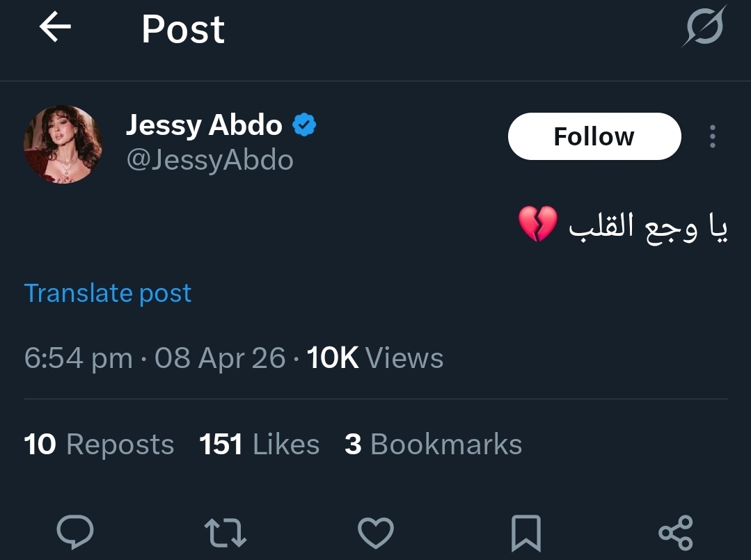Screen dimensions: 751x560
Task: Tap the @JessyAbdo handle
Action: click(x=210, y=161)
